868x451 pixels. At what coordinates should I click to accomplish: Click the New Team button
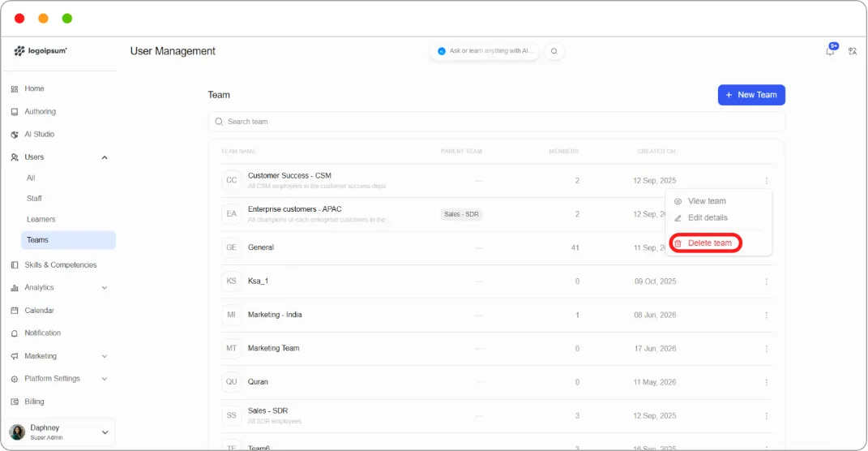[x=751, y=95]
